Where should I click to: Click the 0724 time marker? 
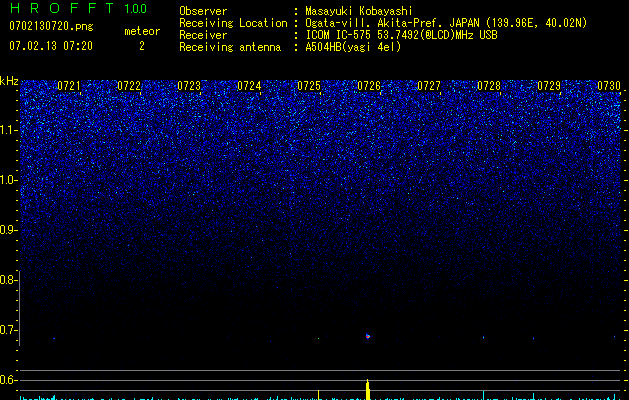pyautogui.click(x=249, y=86)
